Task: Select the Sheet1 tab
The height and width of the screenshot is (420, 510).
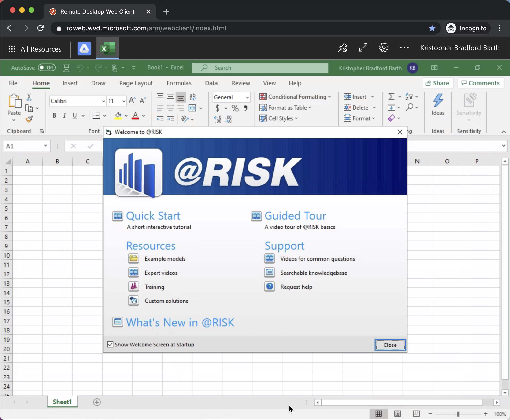Action: click(x=62, y=402)
